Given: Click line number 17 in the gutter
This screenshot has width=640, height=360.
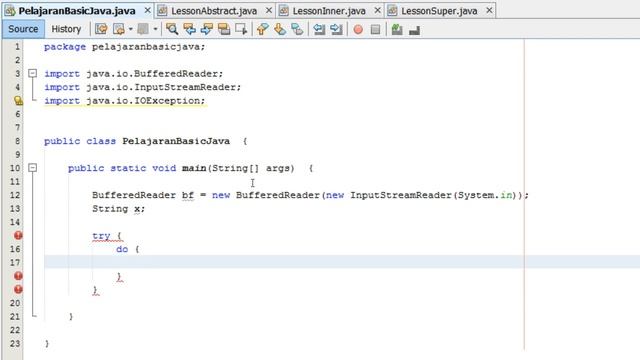Looking at the screenshot, I should click(x=15, y=262).
